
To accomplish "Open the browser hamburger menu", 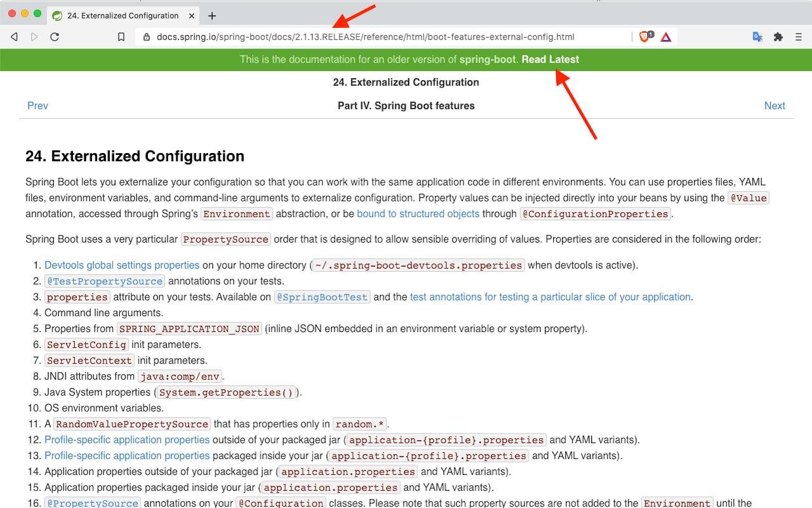I will click(x=799, y=37).
